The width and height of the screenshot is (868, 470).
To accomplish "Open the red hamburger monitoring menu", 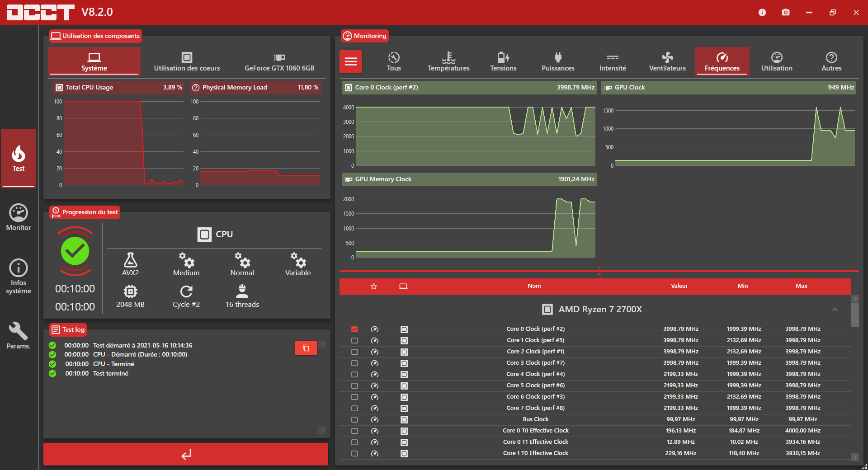I will [x=351, y=61].
